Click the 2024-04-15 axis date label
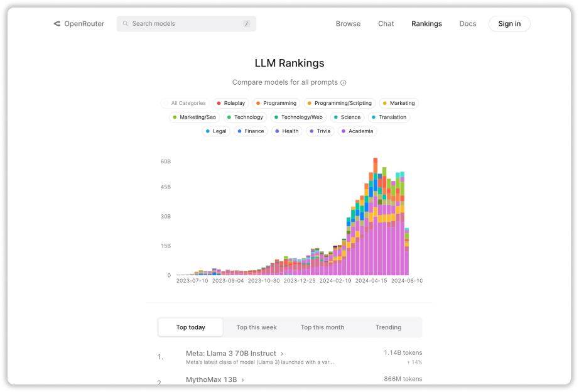The image size is (579, 392). click(371, 281)
